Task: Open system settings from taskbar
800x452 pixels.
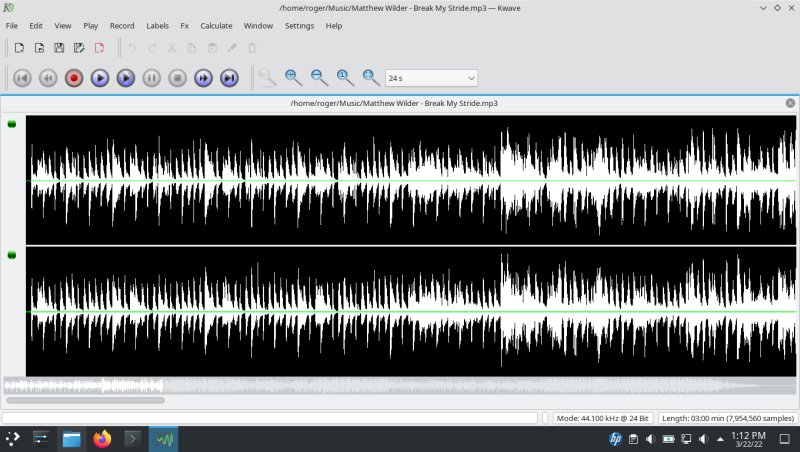Action: pos(41,439)
